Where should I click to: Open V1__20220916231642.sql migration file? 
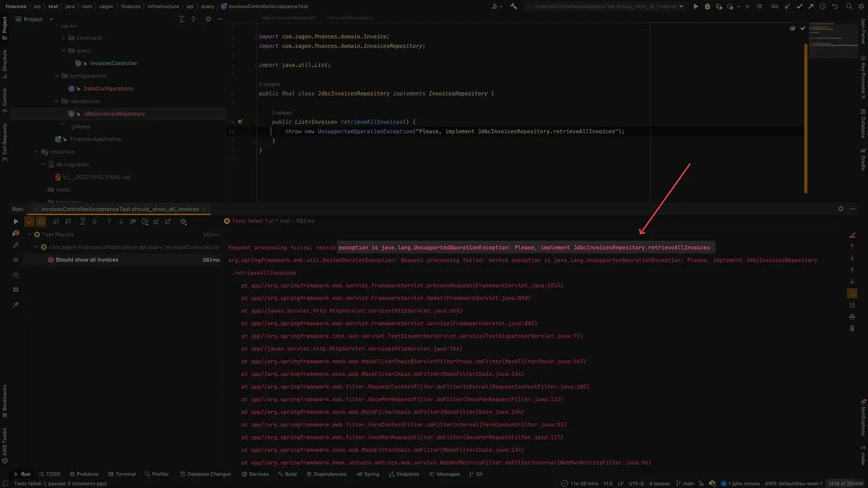click(96, 177)
